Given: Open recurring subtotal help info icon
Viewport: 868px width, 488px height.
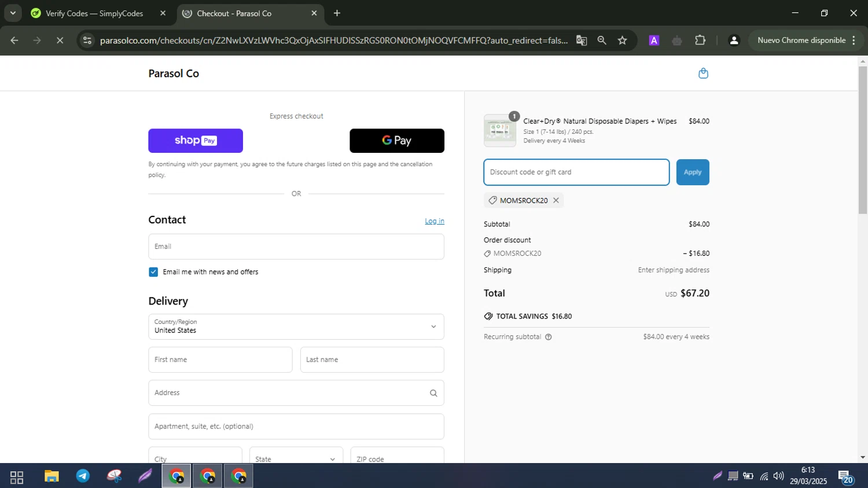Looking at the screenshot, I should click(549, 337).
